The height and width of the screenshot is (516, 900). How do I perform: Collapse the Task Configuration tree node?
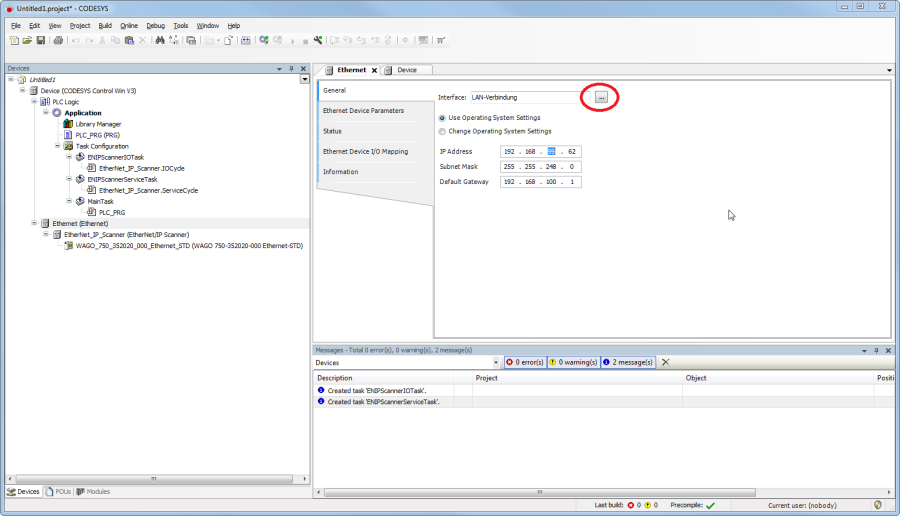tap(57, 146)
